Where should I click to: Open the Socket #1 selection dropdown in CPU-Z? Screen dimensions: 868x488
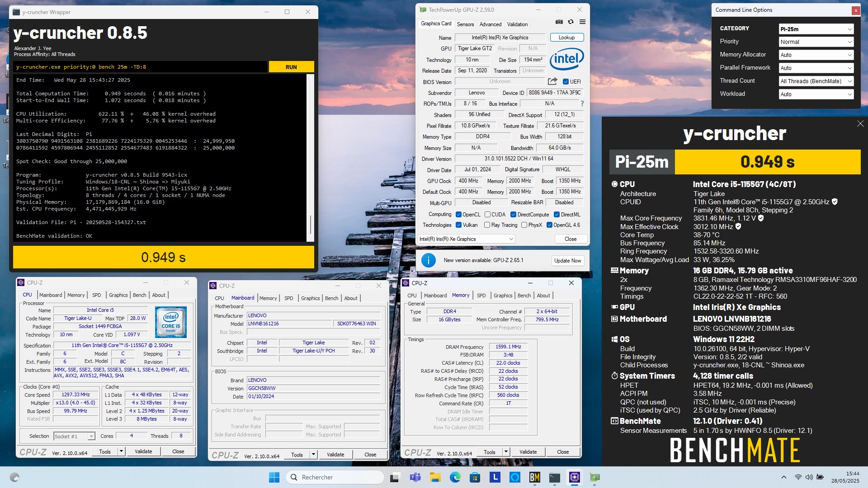[x=74, y=436]
